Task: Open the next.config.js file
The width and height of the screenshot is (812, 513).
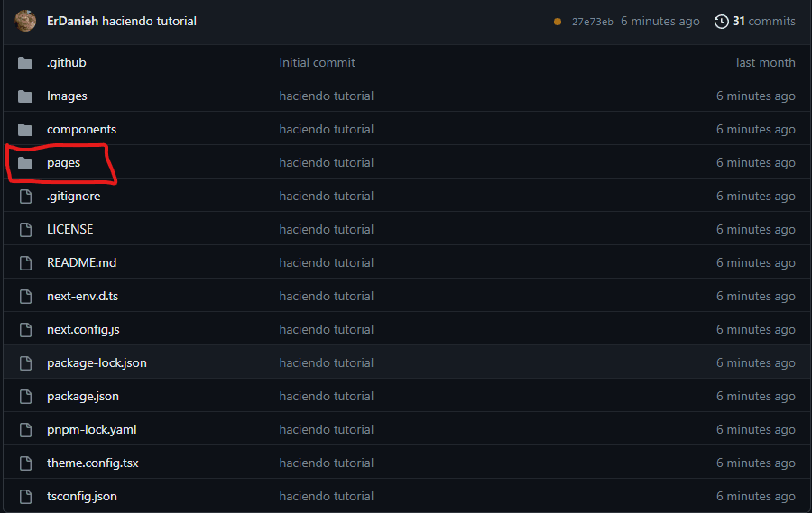Action: 83,330
